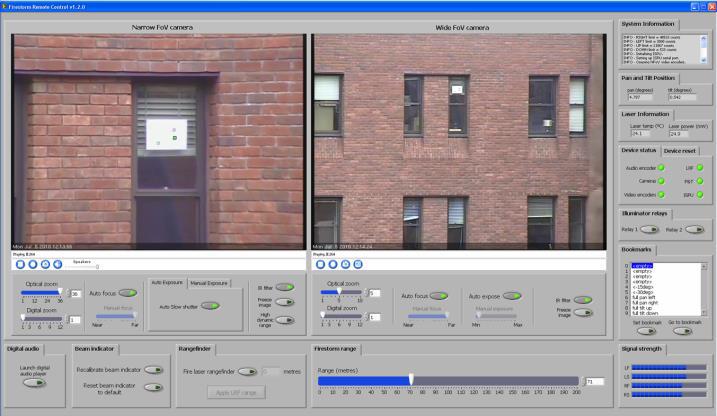Viewport: 717px width, 416px height.
Task: Click the Firestorm range value field
Action: pyautogui.click(x=594, y=381)
